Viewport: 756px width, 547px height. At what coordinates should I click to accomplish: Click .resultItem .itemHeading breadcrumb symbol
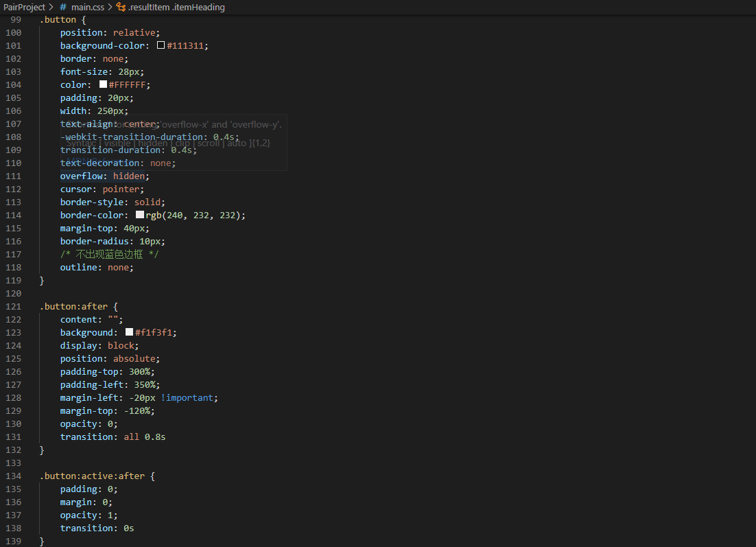coord(176,8)
